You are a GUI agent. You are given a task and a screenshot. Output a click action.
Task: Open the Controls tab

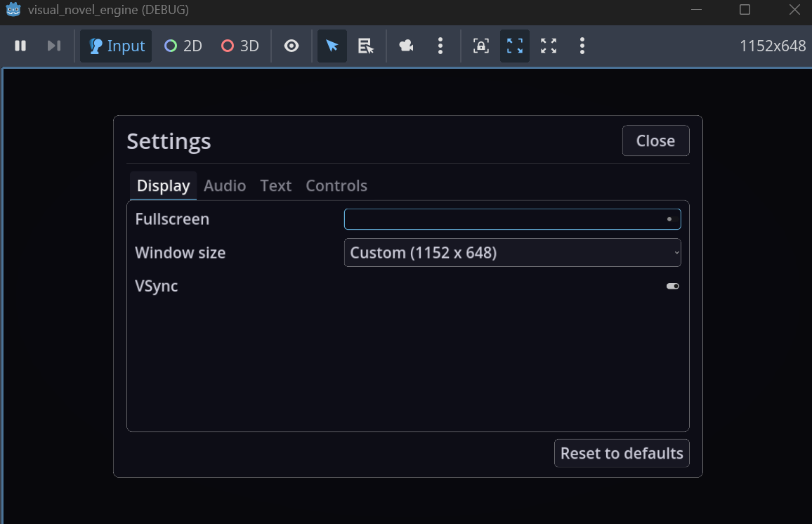point(336,185)
